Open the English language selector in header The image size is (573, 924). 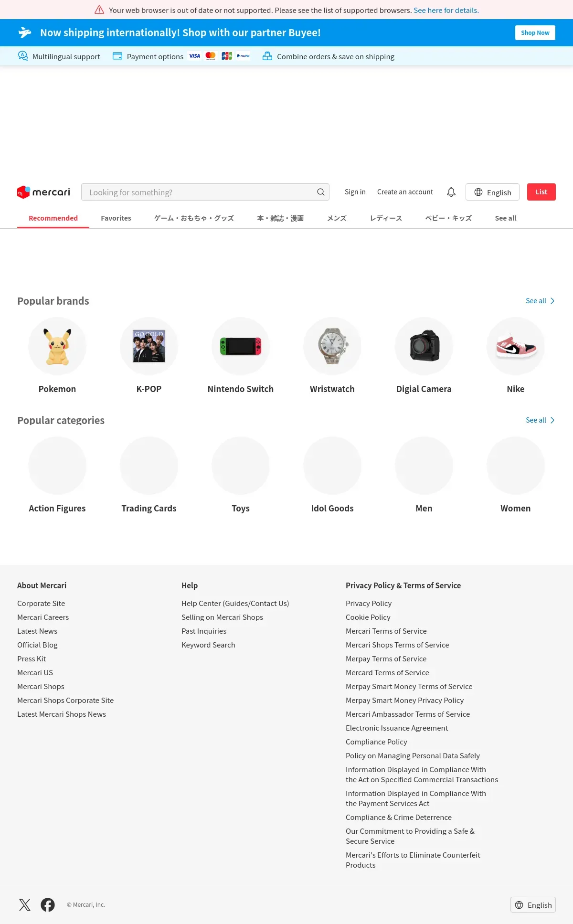coord(492,192)
